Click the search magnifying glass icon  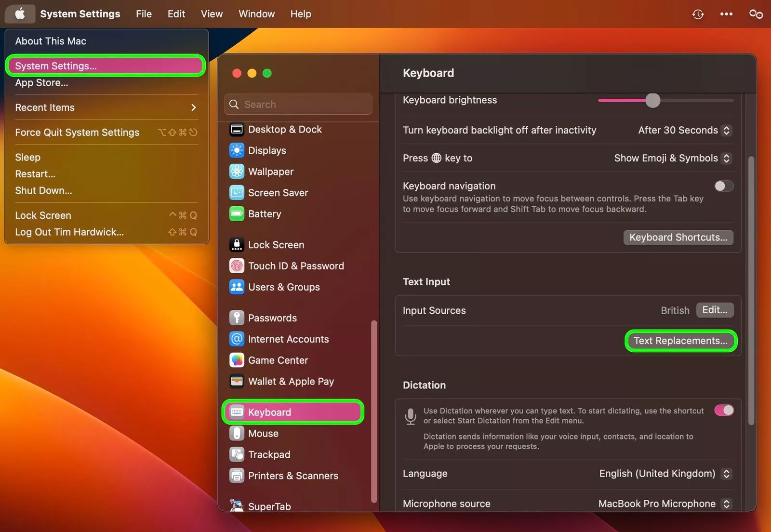click(x=234, y=105)
